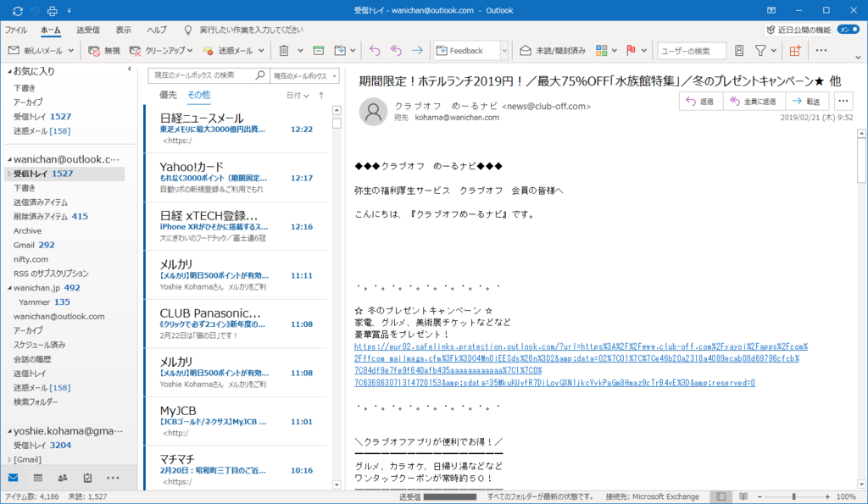Click the ユーザーの検索 input field
The image size is (868, 504).
click(x=692, y=50)
